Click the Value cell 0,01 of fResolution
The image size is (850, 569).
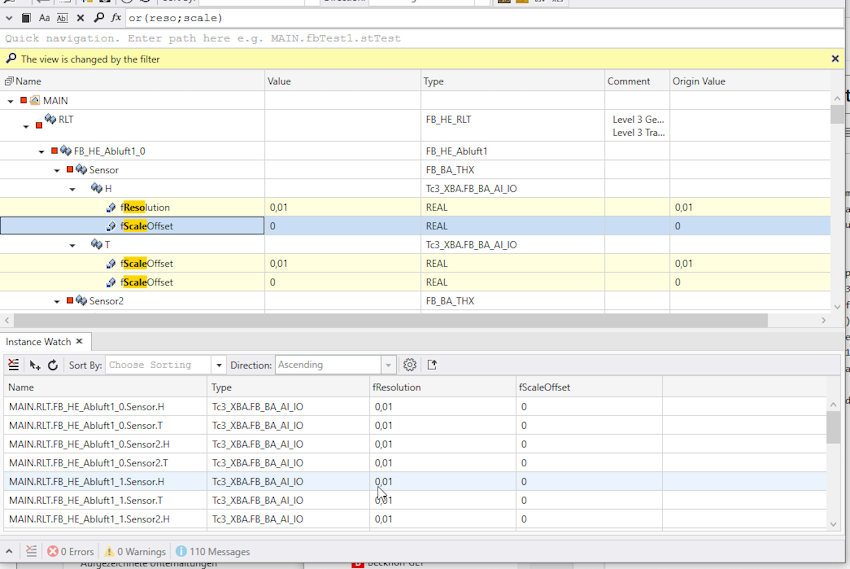point(343,207)
